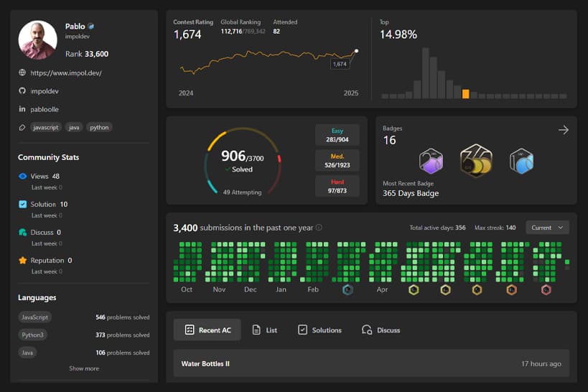Click the submissions info circle icon
Screen dimensions: 588x392
tap(319, 228)
